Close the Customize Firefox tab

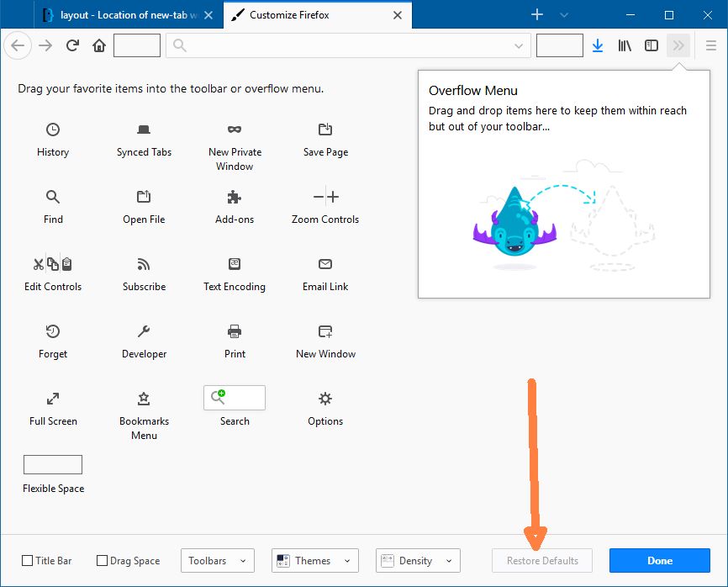tap(398, 15)
